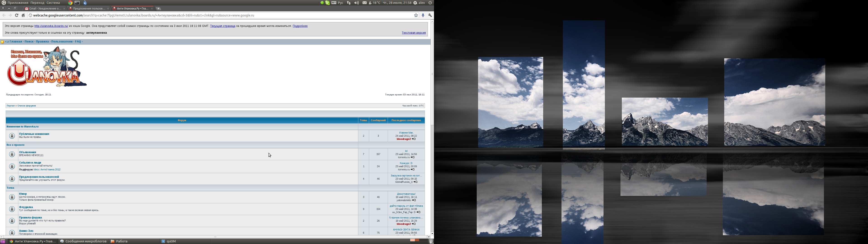
Task: Open a new browser tab
Action: (158, 8)
